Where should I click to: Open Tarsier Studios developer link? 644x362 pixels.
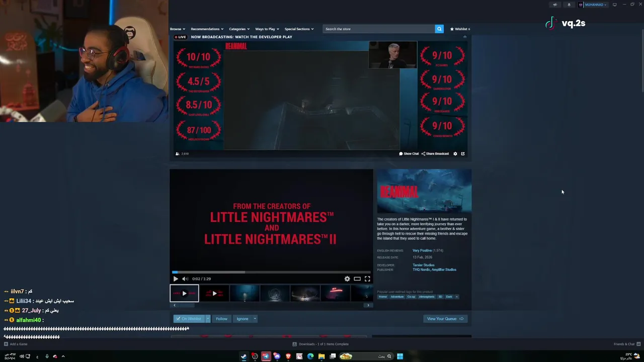click(x=423, y=265)
